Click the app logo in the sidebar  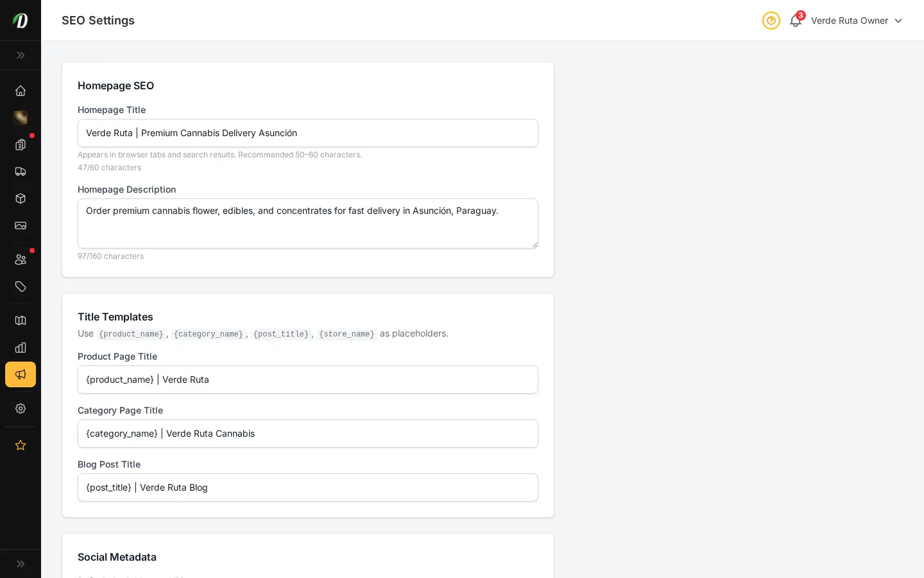click(21, 21)
